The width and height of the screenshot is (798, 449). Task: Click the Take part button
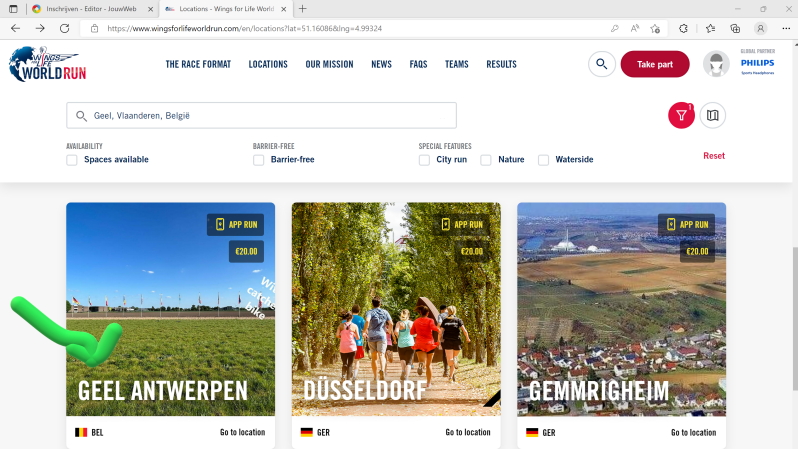[x=655, y=64]
